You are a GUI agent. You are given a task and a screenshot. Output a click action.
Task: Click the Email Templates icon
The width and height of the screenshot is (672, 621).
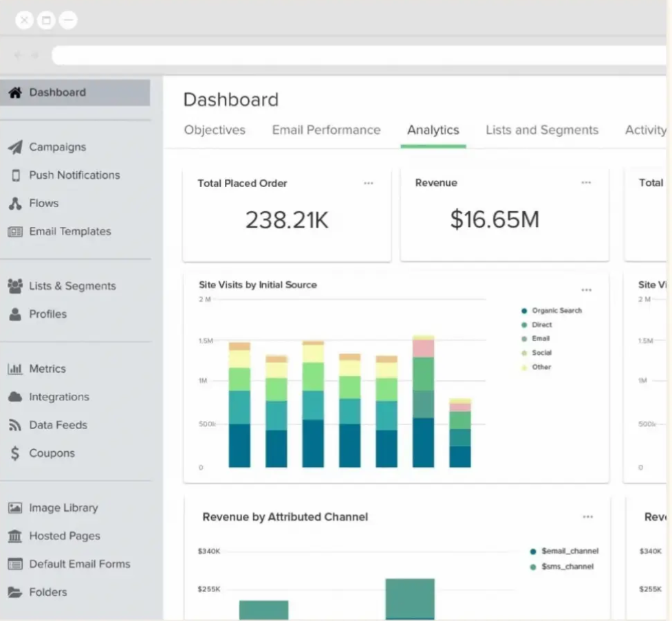click(x=15, y=232)
